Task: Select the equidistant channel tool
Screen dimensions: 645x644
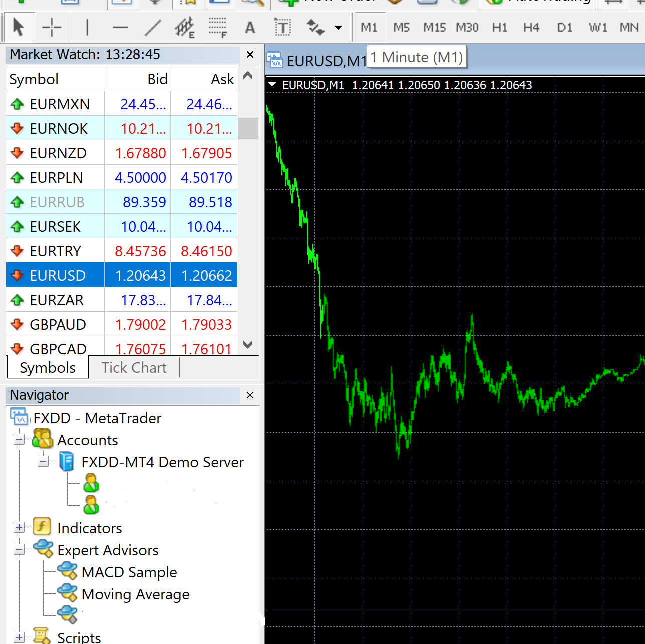Action: click(185, 27)
